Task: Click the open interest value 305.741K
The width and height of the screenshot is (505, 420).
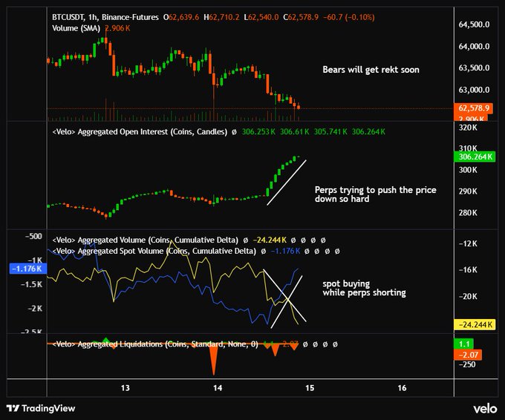Action: (330, 131)
